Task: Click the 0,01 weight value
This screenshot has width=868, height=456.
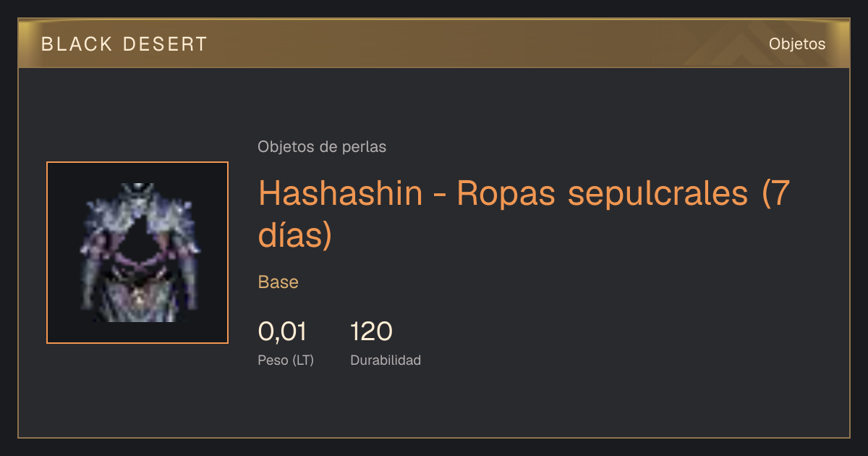Action: tap(282, 332)
